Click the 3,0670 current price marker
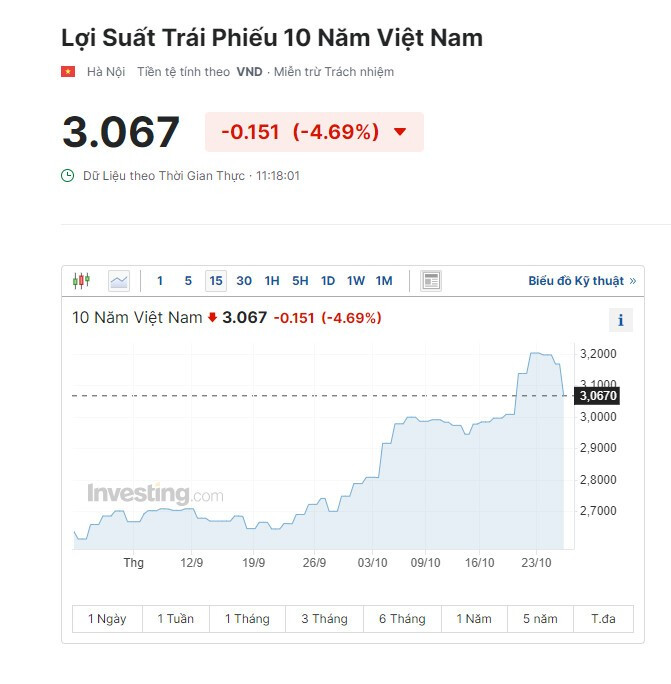The width and height of the screenshot is (671, 684). tap(598, 396)
